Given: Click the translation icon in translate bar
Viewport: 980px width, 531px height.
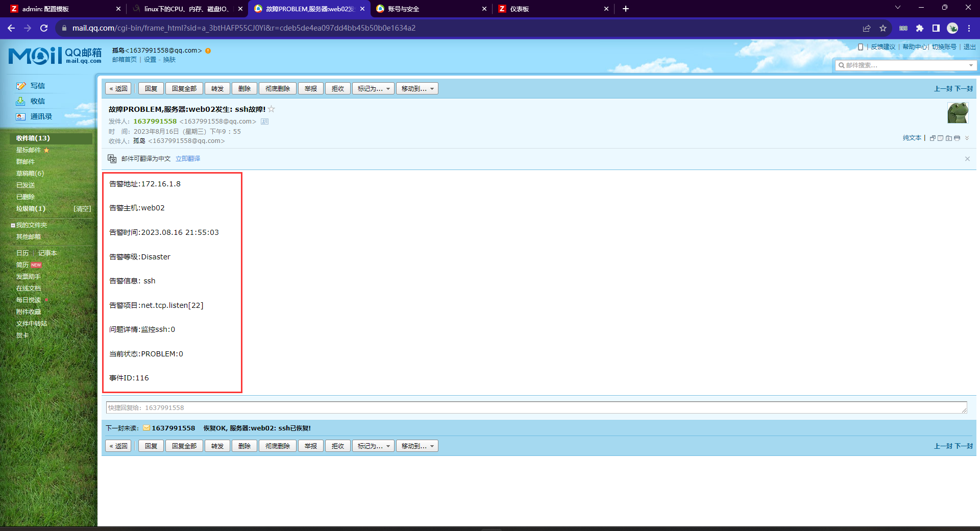Looking at the screenshot, I should (112, 159).
